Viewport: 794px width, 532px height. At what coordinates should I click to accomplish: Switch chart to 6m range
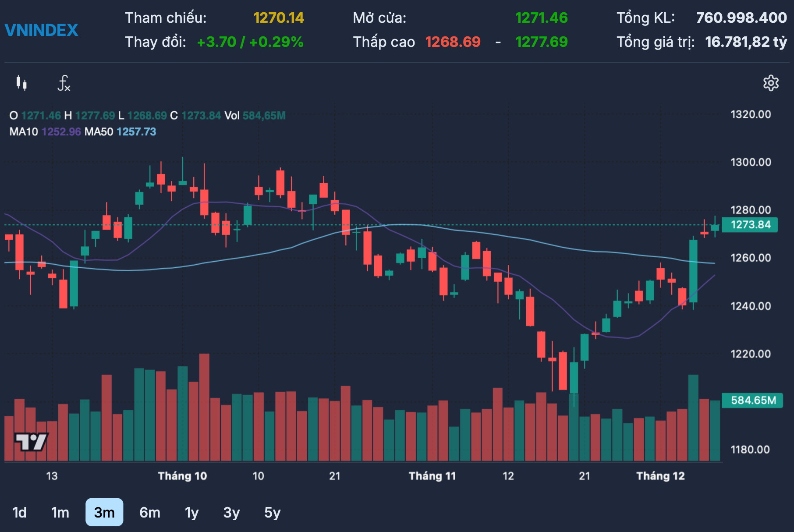150,512
